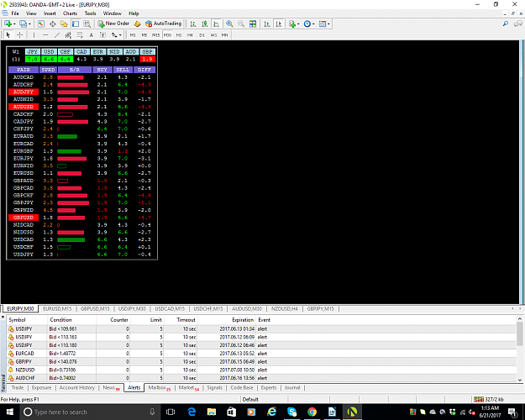Switch timeframe to H4
This screenshot has width=525, height=420.
point(190,34)
